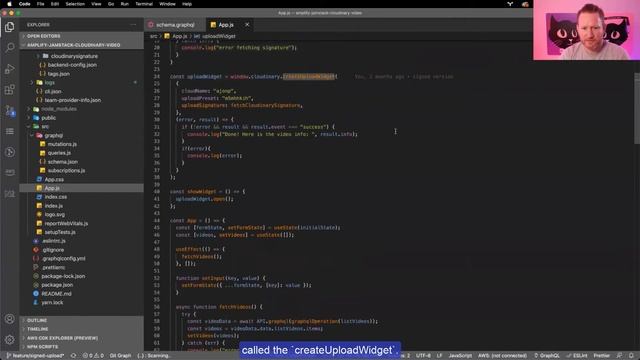Open errors and warnings count in status bar

(x=93, y=356)
